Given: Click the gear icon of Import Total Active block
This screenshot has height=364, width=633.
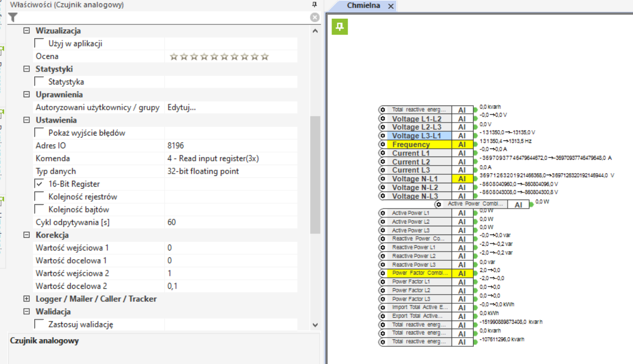Looking at the screenshot, I should tap(383, 308).
